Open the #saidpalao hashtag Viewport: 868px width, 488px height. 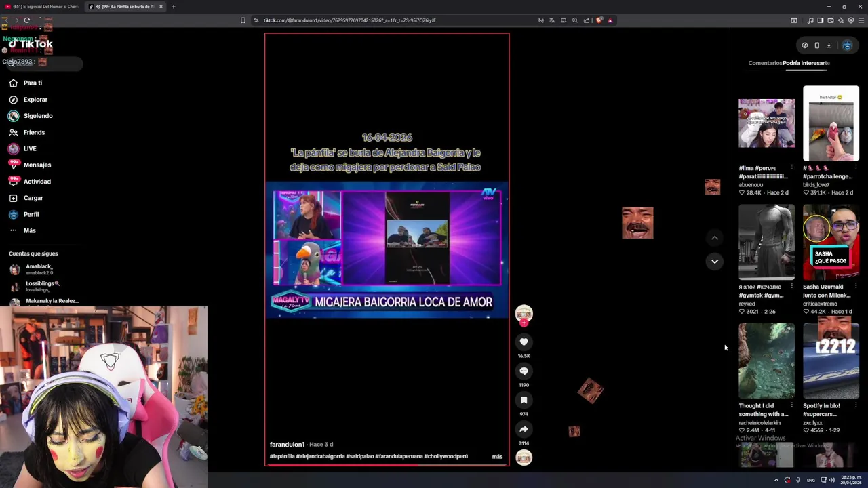tap(360, 457)
